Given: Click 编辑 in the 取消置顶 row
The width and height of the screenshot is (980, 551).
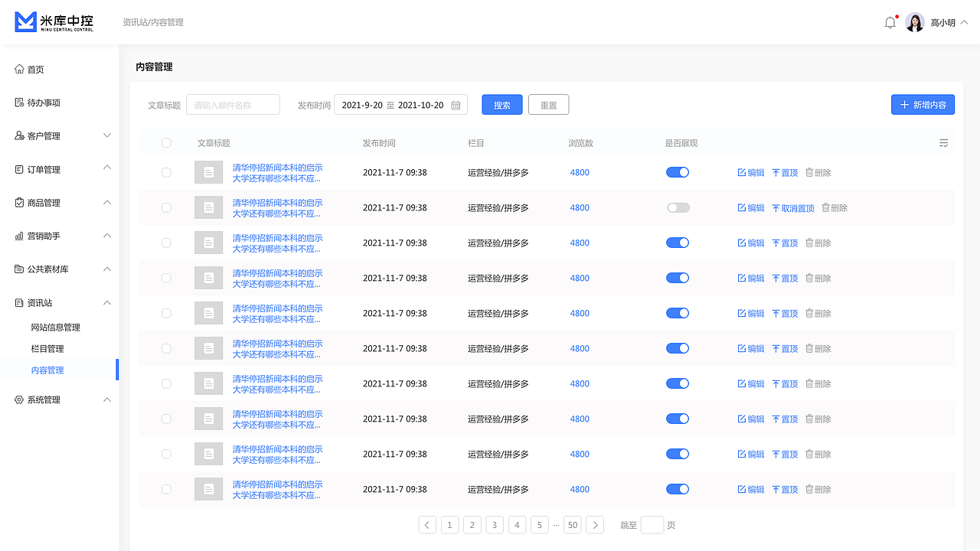Looking at the screenshot, I should point(751,208).
